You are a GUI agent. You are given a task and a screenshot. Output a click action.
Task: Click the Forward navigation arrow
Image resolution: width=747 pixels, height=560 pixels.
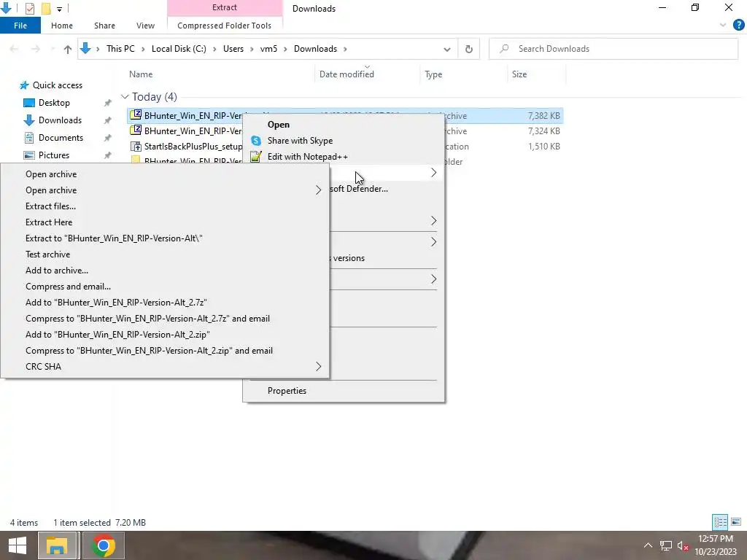(35, 49)
